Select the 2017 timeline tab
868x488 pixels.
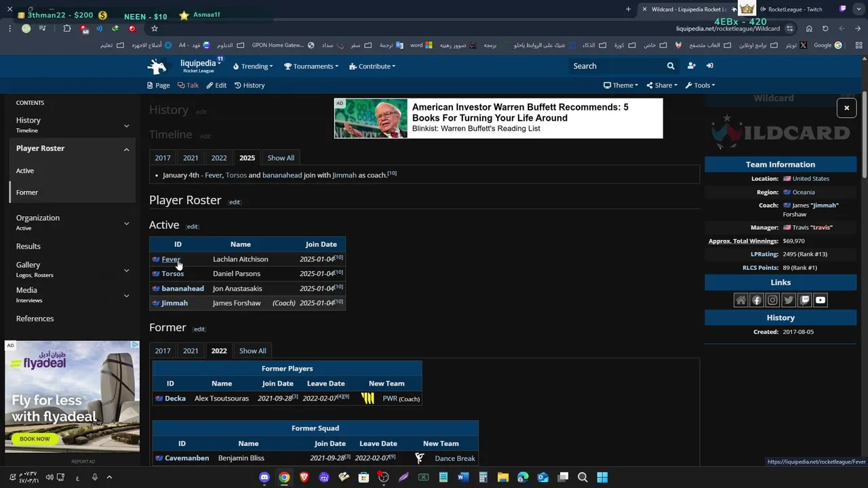click(x=163, y=158)
